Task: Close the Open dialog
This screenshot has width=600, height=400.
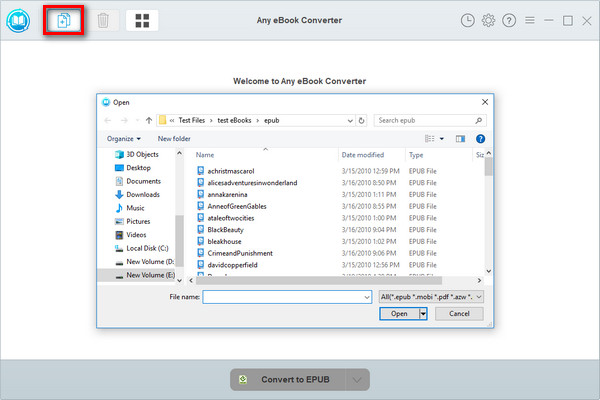Action: 485,102
